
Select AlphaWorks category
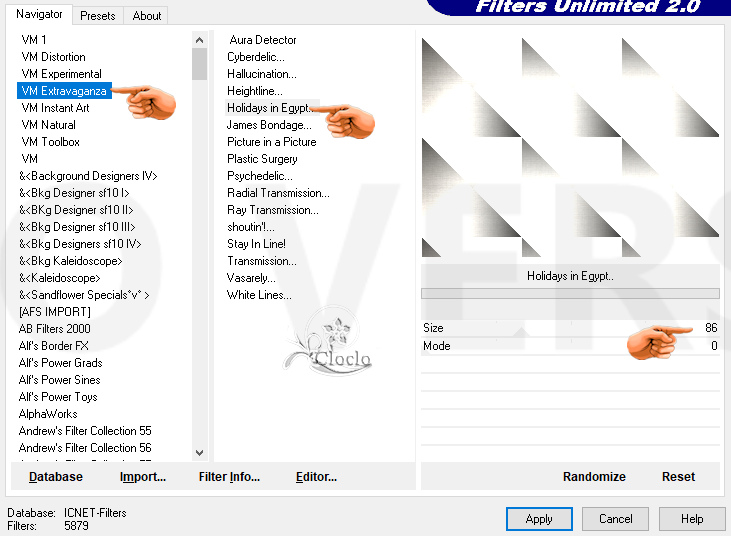click(x=48, y=414)
